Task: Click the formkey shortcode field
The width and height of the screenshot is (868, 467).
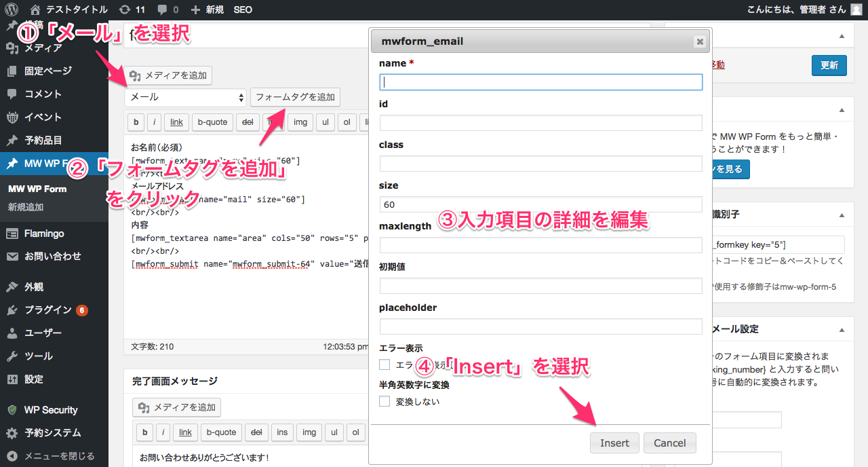Action: [x=778, y=244]
